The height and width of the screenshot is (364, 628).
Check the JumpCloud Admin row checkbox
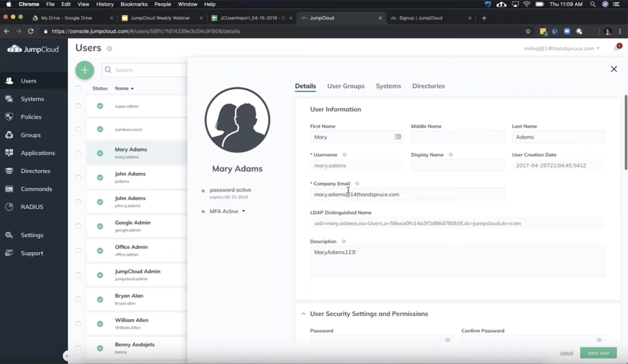tap(78, 275)
